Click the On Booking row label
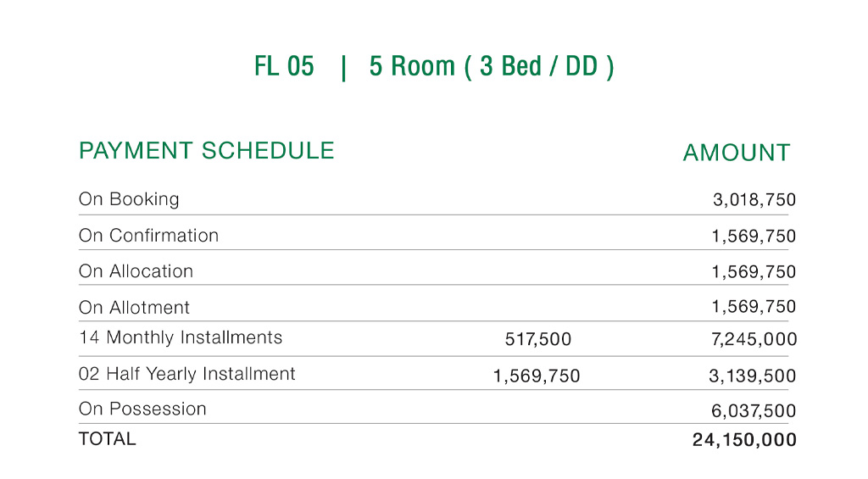 pyautogui.click(x=129, y=199)
